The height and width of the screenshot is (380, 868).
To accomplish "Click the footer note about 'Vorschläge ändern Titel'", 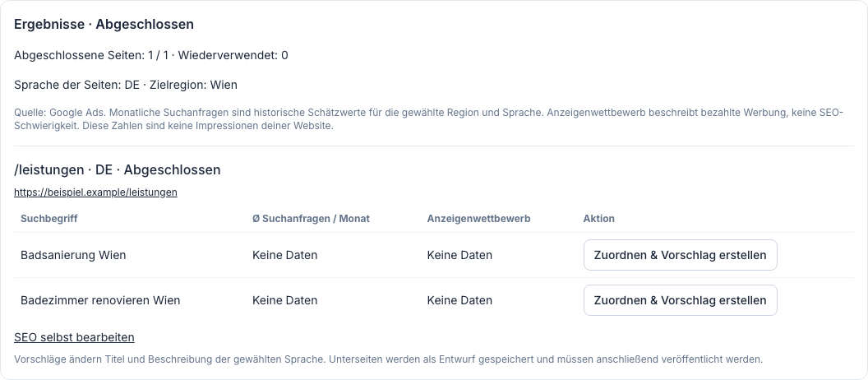I will point(389,359).
